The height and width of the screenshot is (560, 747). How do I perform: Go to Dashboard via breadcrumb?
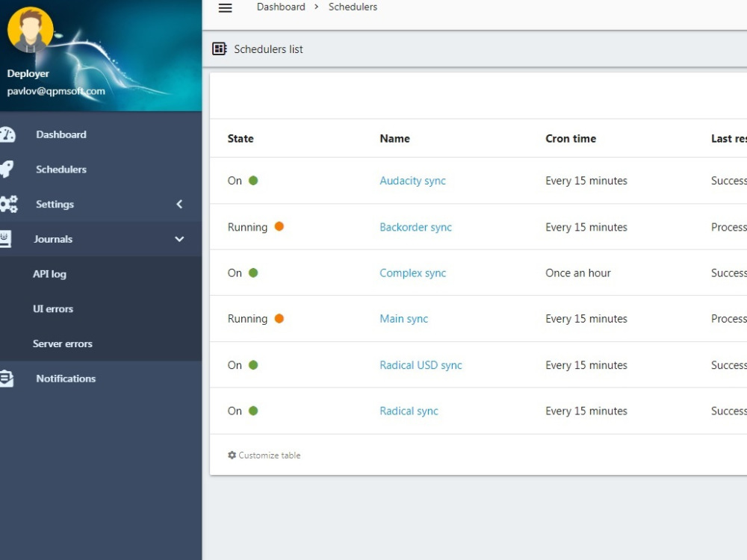point(281,7)
